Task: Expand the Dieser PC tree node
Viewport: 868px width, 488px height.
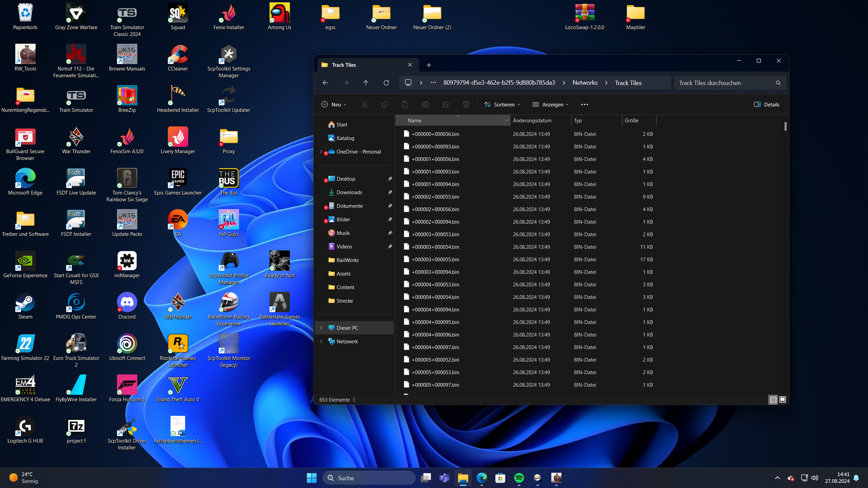Action: (321, 328)
